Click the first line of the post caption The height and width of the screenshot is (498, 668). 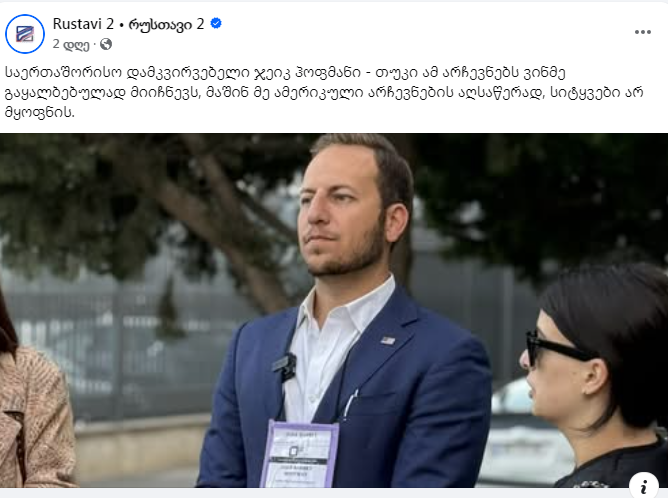click(x=285, y=73)
